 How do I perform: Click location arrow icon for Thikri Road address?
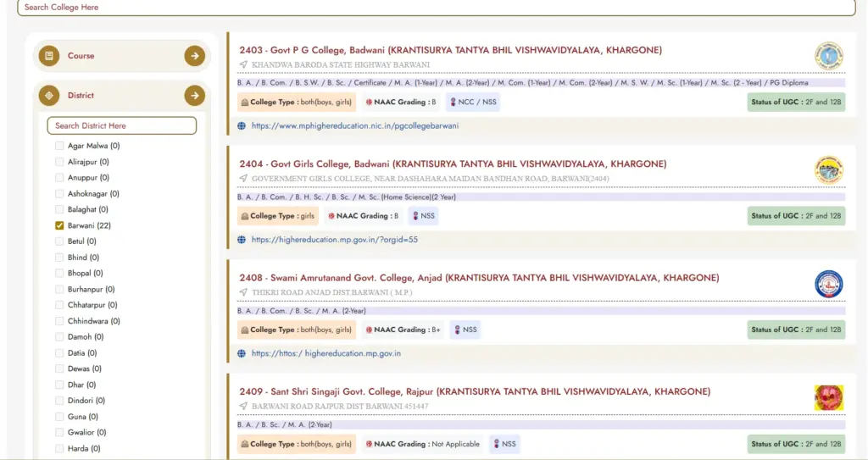(243, 292)
